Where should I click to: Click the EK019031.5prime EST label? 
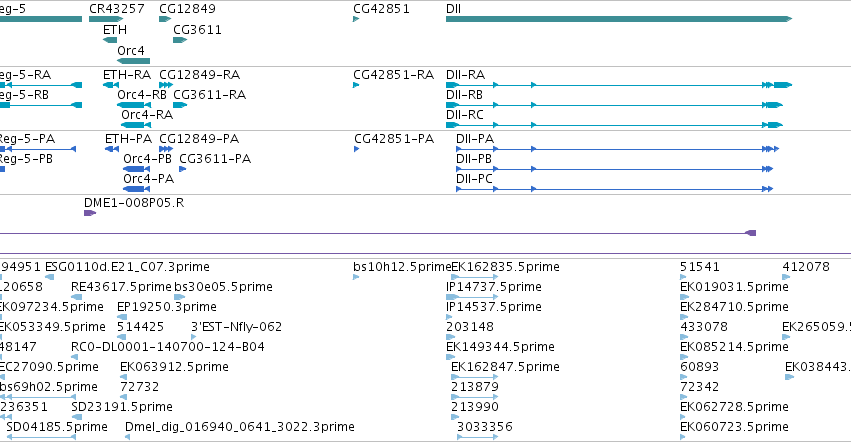pyautogui.click(x=734, y=287)
